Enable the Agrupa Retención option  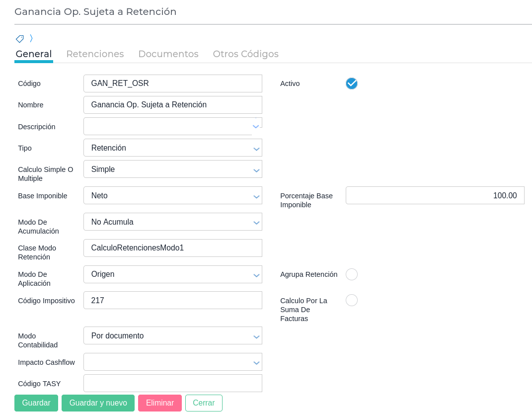[352, 274]
